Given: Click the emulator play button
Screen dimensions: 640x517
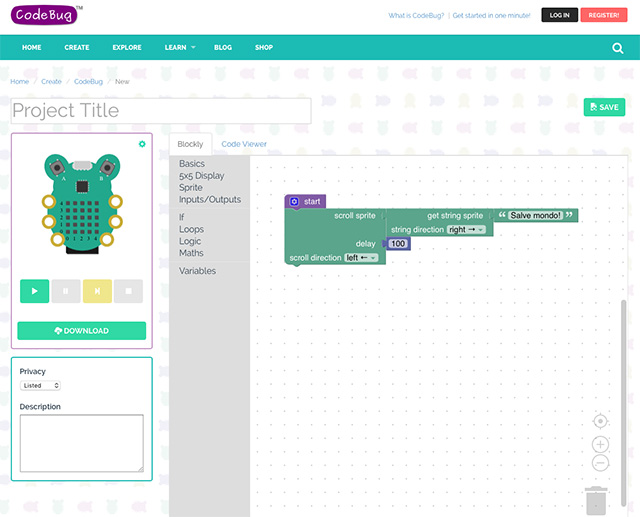Looking at the screenshot, I should (x=34, y=291).
